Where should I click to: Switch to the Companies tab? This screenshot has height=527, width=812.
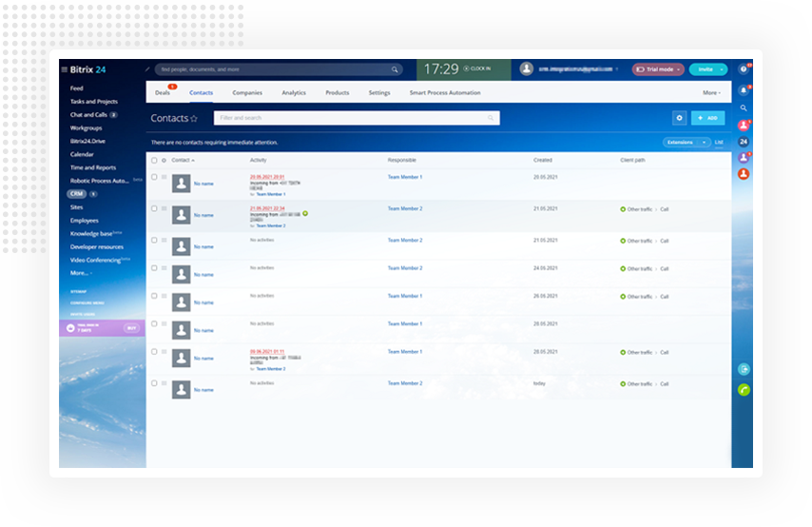coord(247,93)
